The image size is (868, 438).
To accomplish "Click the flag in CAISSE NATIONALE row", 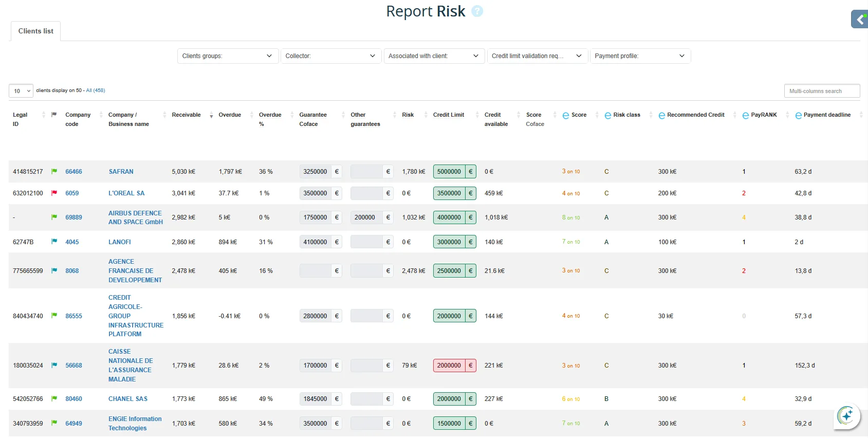I will 54,365.
